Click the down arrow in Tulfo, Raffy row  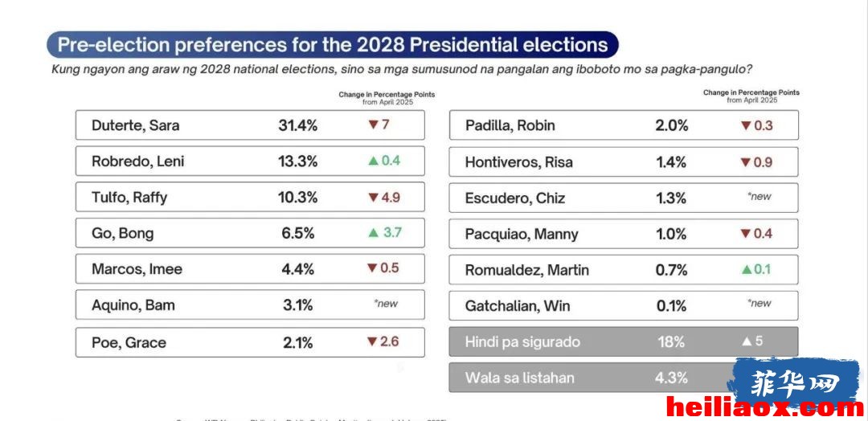tap(373, 198)
